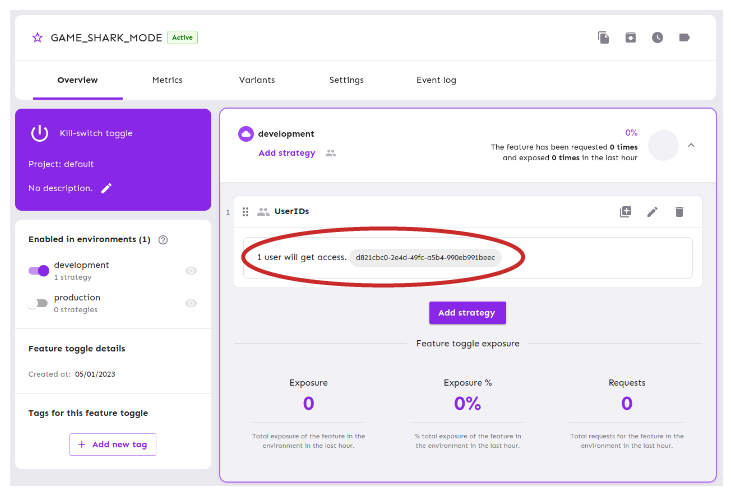Mark toggle as stale with clock icon
The image size is (733, 496).
pos(657,37)
